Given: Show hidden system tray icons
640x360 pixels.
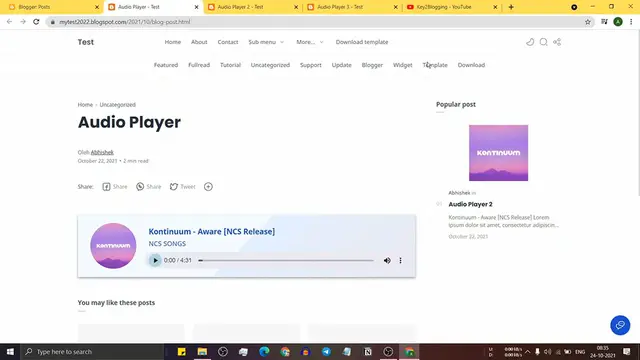Looking at the screenshot, I should click(527, 351).
